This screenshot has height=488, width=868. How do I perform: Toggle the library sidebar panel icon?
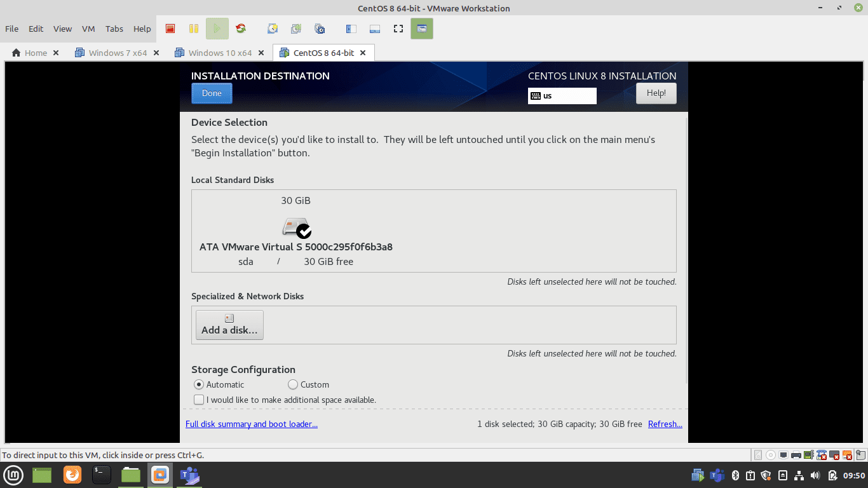coord(351,29)
